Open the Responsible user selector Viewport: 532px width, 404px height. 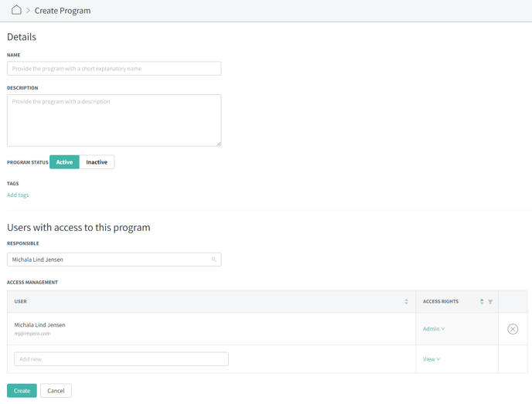point(114,260)
